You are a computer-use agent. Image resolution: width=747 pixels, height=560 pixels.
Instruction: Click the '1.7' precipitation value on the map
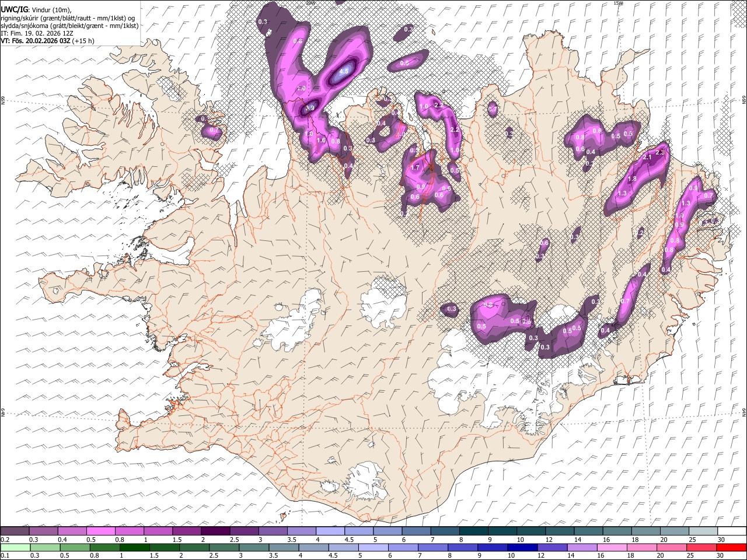click(x=416, y=167)
